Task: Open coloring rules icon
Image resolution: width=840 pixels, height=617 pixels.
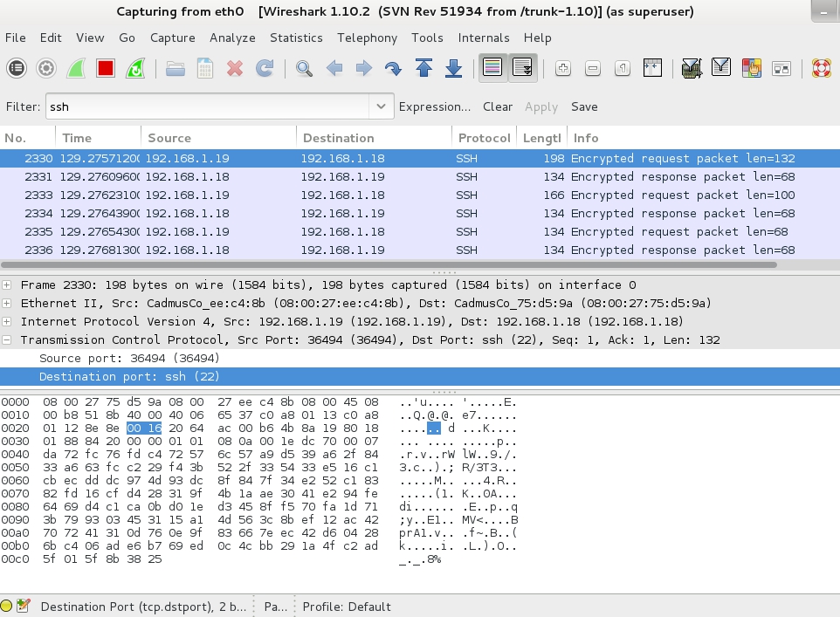Action: (752, 68)
